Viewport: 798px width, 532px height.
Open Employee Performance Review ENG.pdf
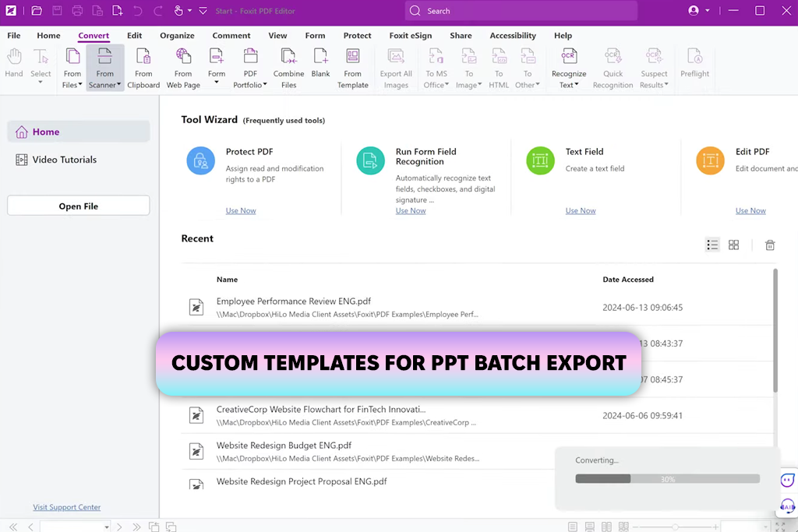click(x=478, y=307)
